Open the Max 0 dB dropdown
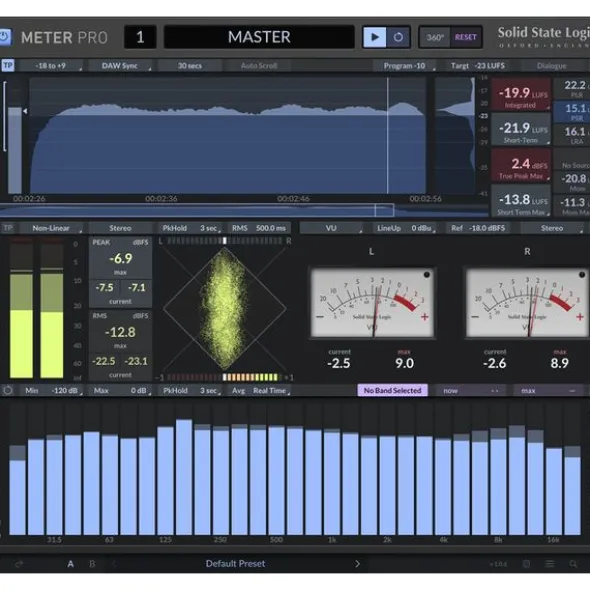The image size is (590, 591). click(120, 390)
